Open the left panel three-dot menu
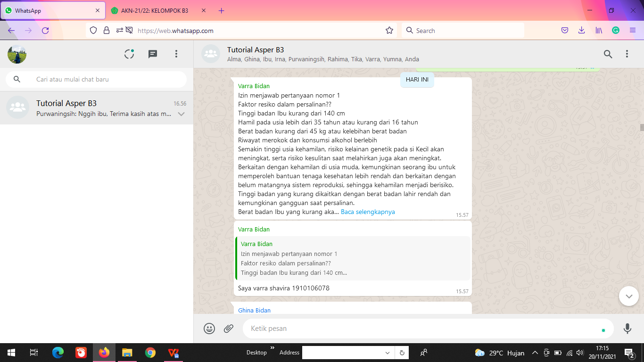Viewport: 644px width, 362px height. [x=176, y=54]
